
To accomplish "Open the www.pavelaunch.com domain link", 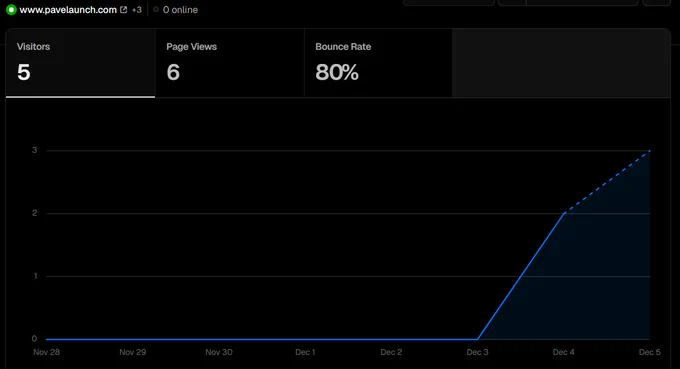I will coord(68,10).
